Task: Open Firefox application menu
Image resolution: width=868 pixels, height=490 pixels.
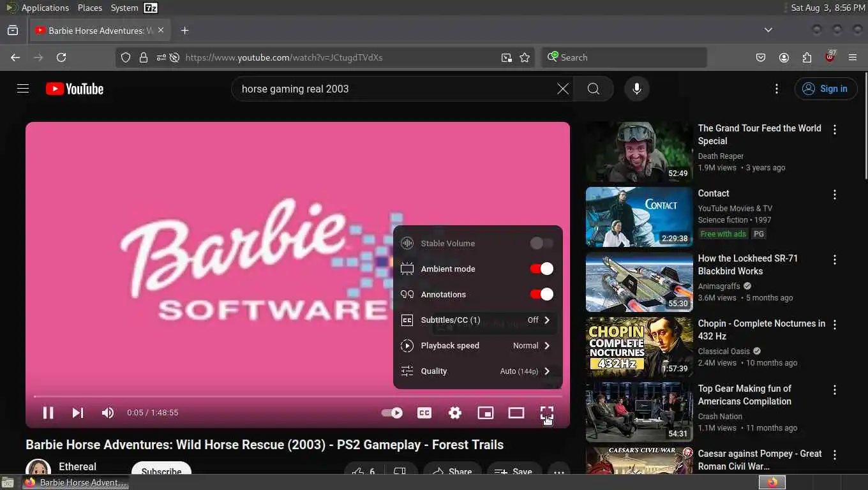Action: tap(853, 57)
